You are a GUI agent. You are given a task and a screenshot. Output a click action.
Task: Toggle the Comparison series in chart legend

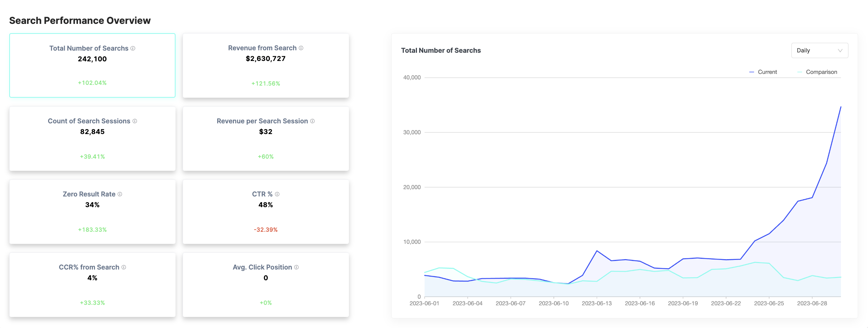coord(821,72)
